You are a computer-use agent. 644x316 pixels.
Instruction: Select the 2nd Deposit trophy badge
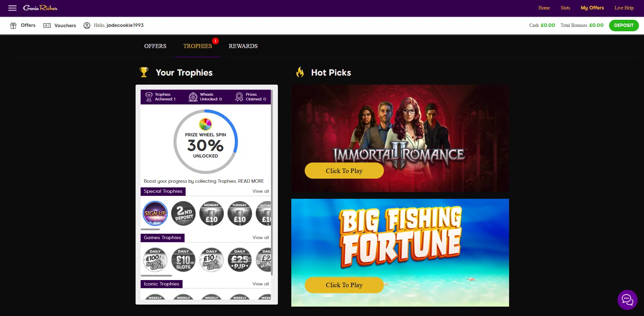pyautogui.click(x=183, y=213)
